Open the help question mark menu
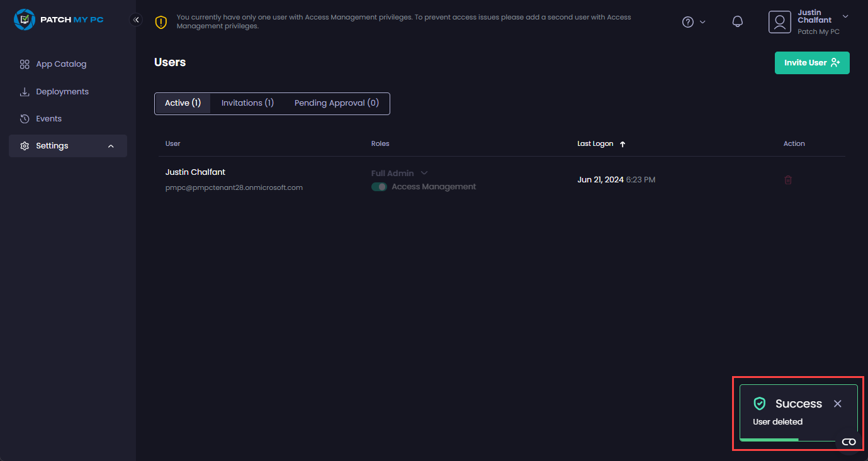 pos(688,22)
